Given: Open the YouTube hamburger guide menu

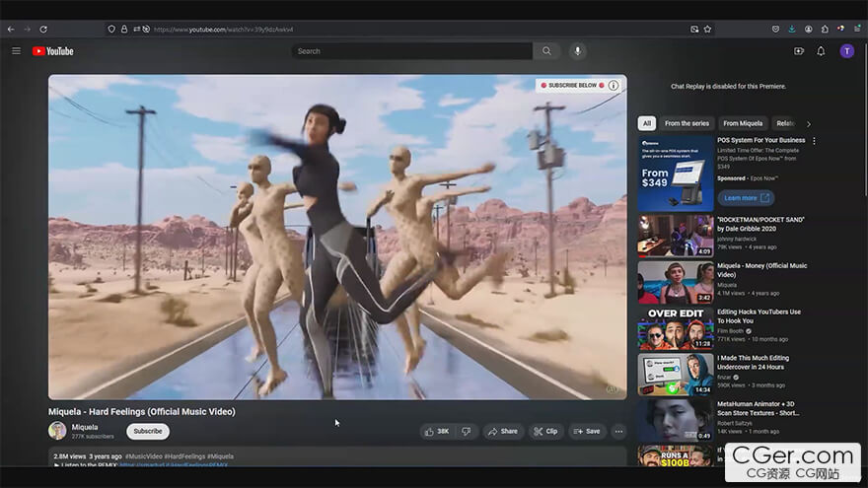Looking at the screenshot, I should coord(16,51).
